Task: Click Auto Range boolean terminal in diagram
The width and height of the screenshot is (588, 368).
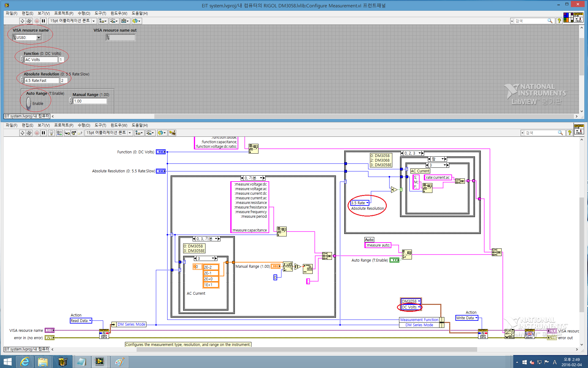Action: coord(394,260)
